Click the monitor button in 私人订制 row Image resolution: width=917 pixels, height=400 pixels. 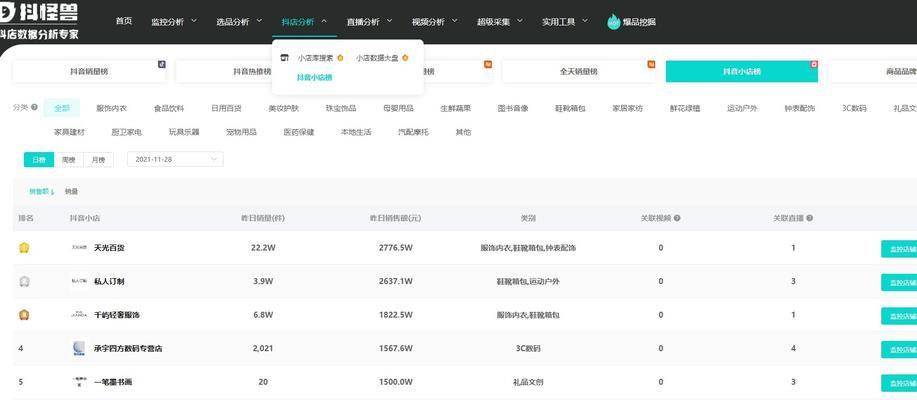[x=899, y=282]
